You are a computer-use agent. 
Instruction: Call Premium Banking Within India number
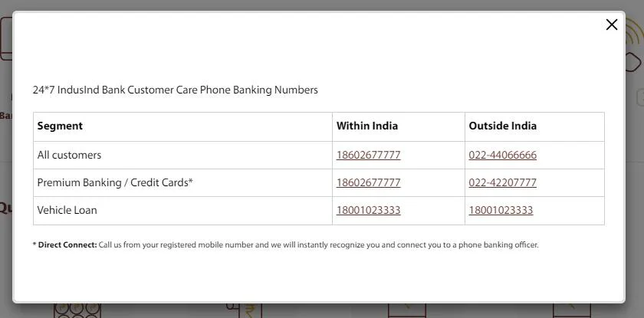368,182
